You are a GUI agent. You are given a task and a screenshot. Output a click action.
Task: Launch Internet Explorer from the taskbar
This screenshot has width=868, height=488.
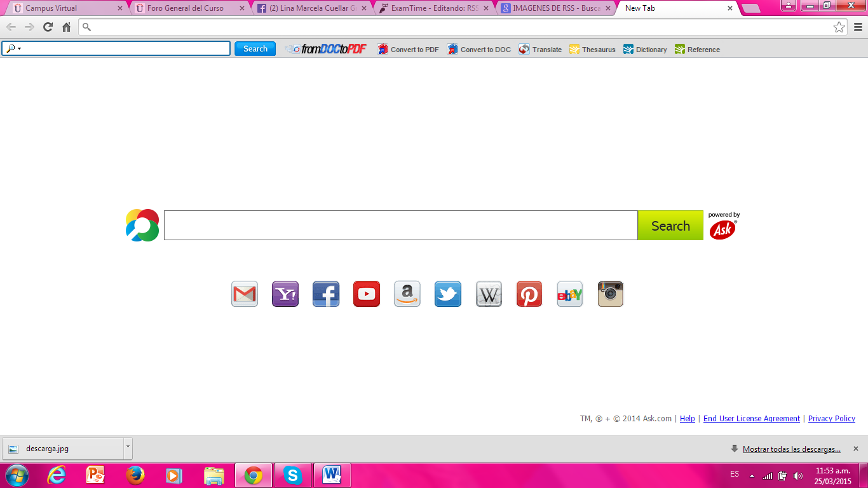pos(57,475)
